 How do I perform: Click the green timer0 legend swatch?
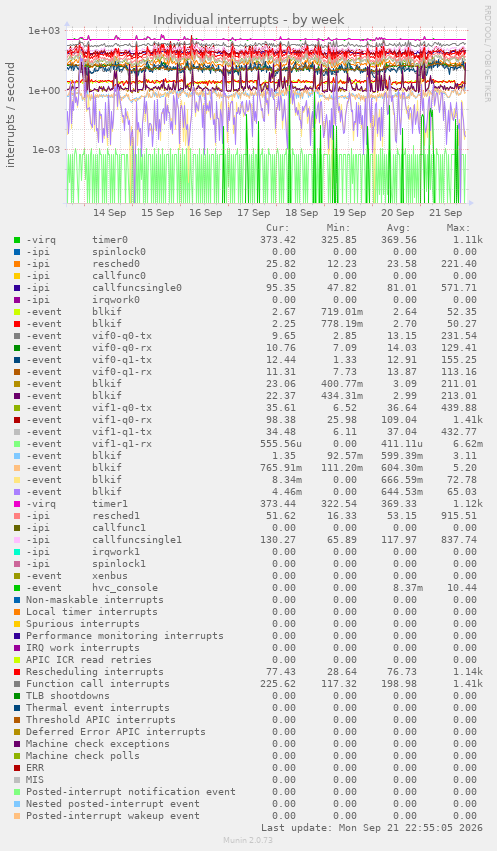click(x=17, y=240)
